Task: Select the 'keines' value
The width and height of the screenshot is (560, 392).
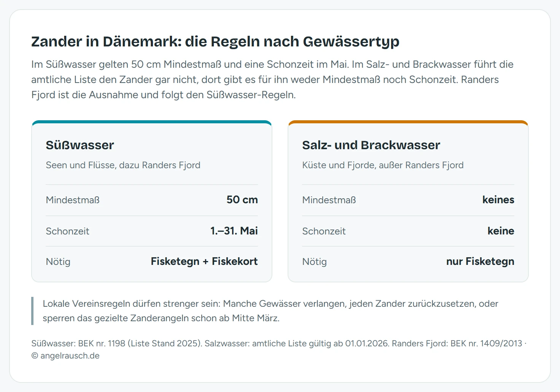Action: pyautogui.click(x=498, y=200)
